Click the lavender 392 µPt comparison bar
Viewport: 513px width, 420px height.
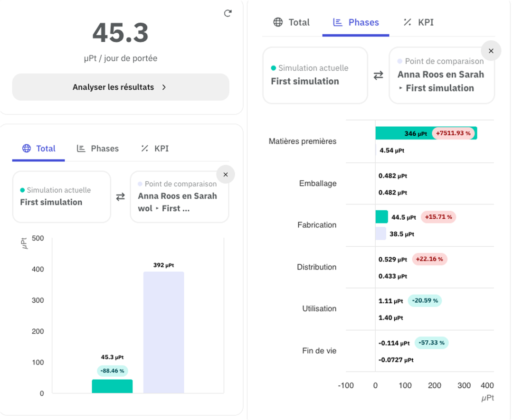[164, 332]
